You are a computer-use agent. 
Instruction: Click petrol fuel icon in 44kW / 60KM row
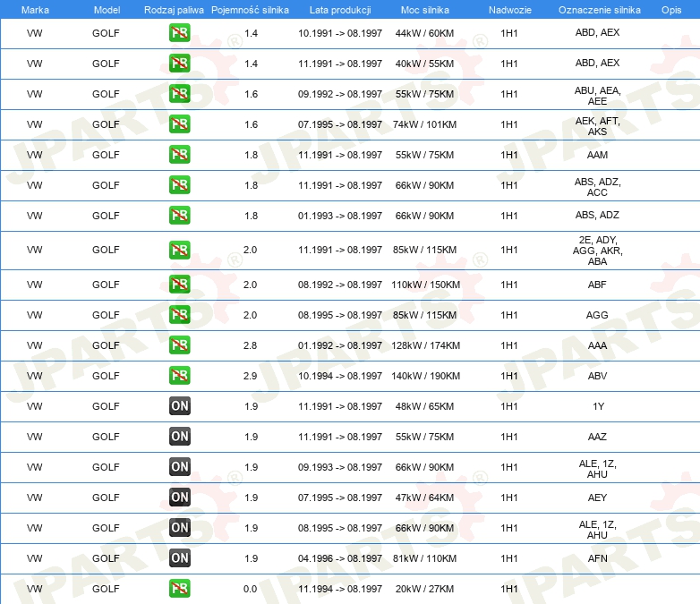point(179,32)
